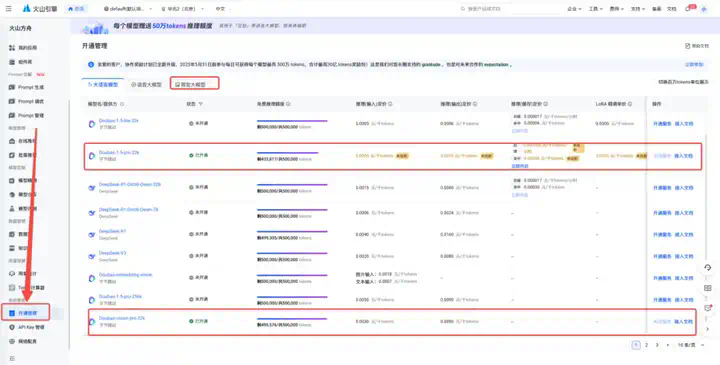720x365 pixels.
Task: Click the 开通管理 sidebar icon
Action: click(x=12, y=313)
